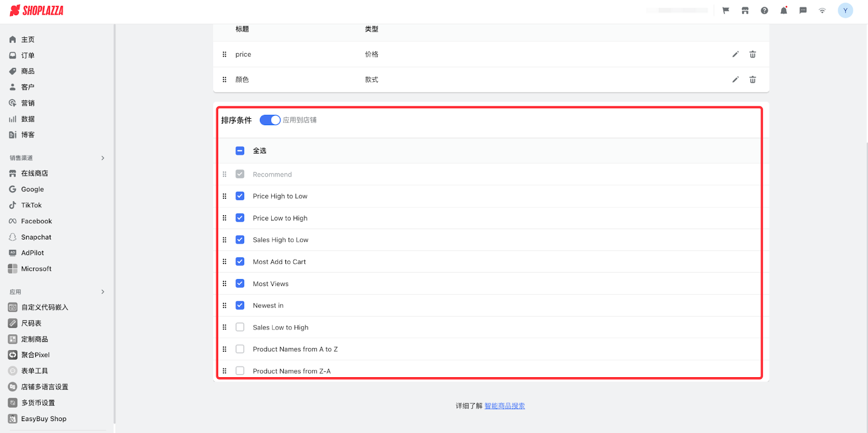Go to 商品 in the sidebar
This screenshot has width=868, height=433.
click(x=28, y=72)
